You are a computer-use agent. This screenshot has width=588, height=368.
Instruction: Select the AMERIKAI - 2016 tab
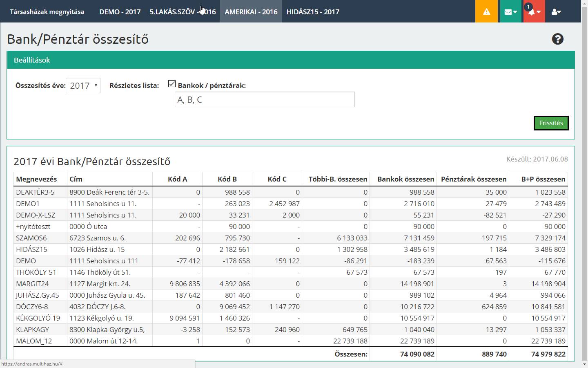[251, 12]
